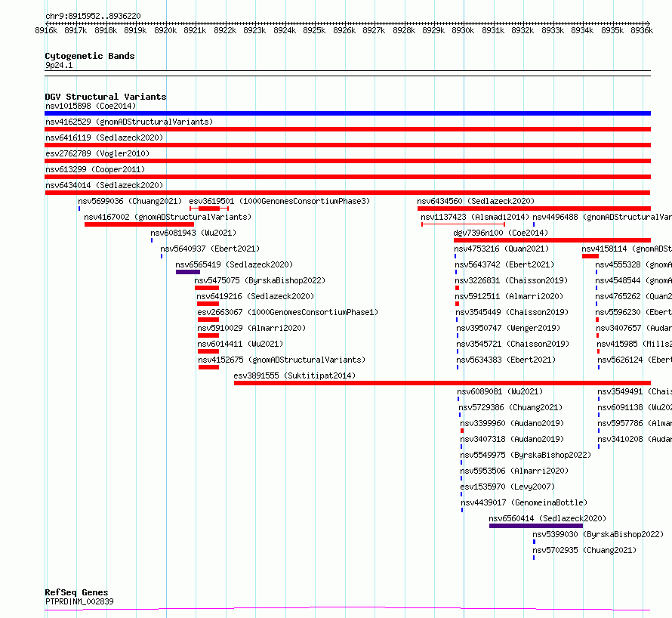Screen dimensions: 672x618
Task: Open the esv3891555 (Suktitipat2014) variant
Action: pos(294,375)
